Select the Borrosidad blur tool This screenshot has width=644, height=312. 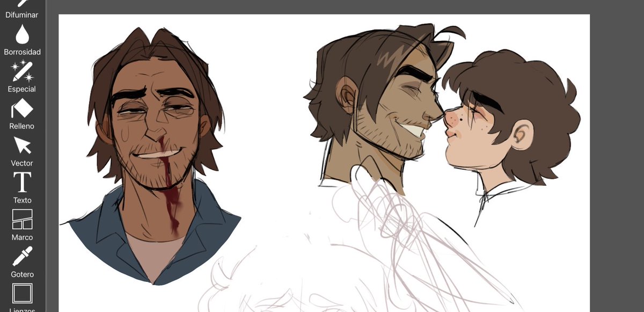[22, 40]
